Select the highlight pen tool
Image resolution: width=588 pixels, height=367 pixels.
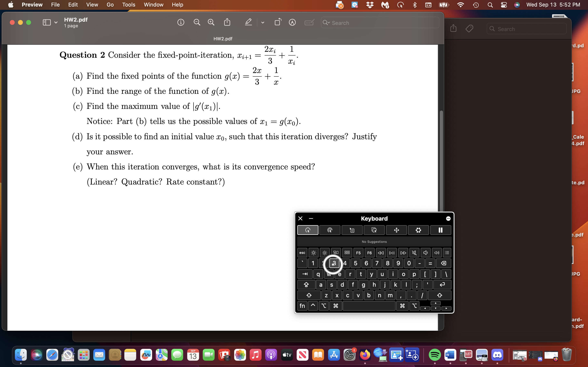[248, 22]
